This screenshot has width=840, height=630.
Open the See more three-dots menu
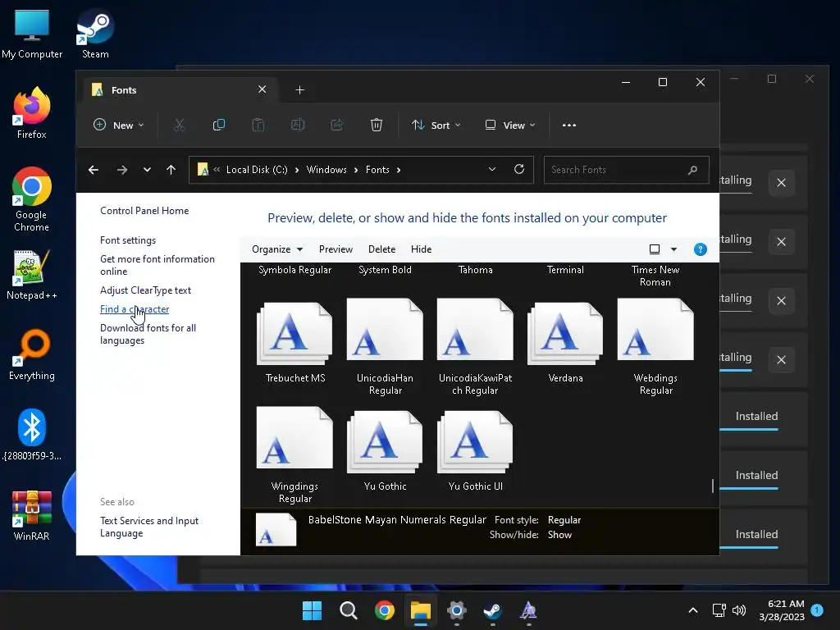coord(569,125)
